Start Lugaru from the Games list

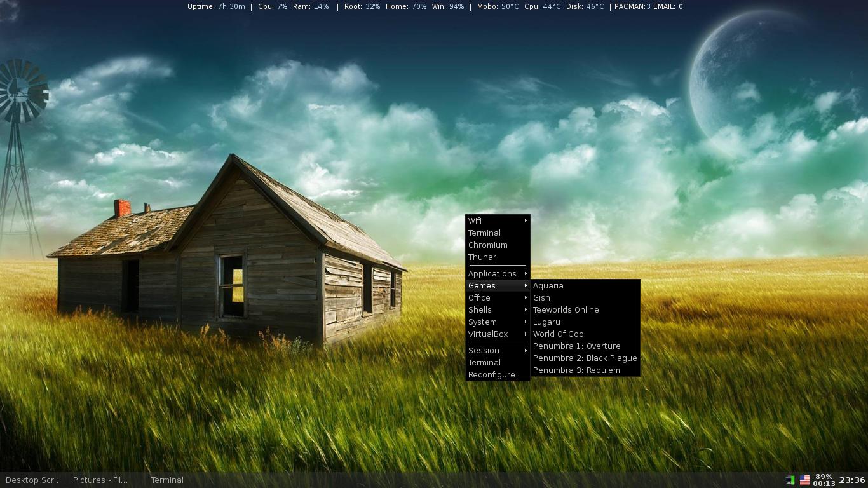click(585, 322)
